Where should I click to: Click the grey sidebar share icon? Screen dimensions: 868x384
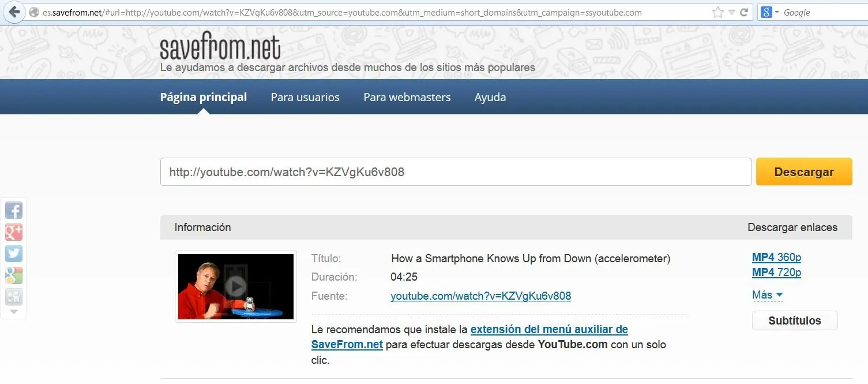coord(14,297)
